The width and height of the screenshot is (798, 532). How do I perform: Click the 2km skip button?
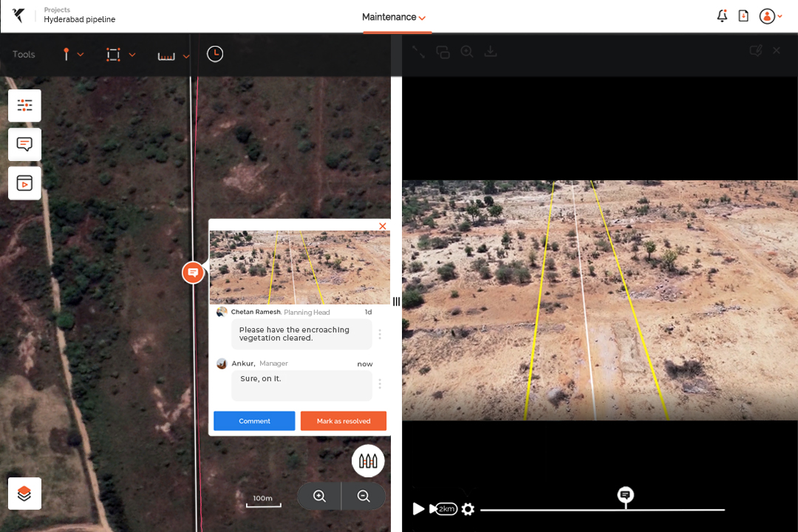pyautogui.click(x=443, y=508)
